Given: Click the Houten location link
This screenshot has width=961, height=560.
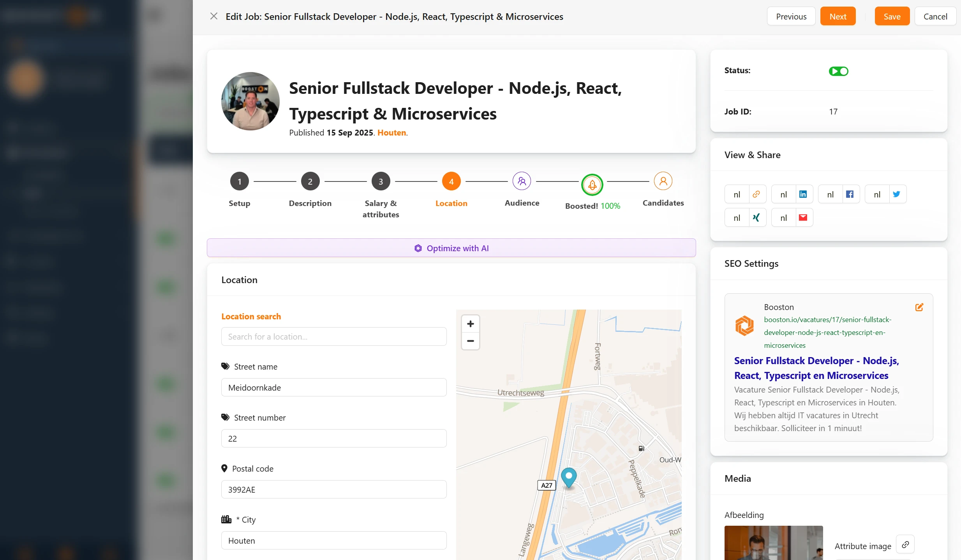Looking at the screenshot, I should 391,132.
